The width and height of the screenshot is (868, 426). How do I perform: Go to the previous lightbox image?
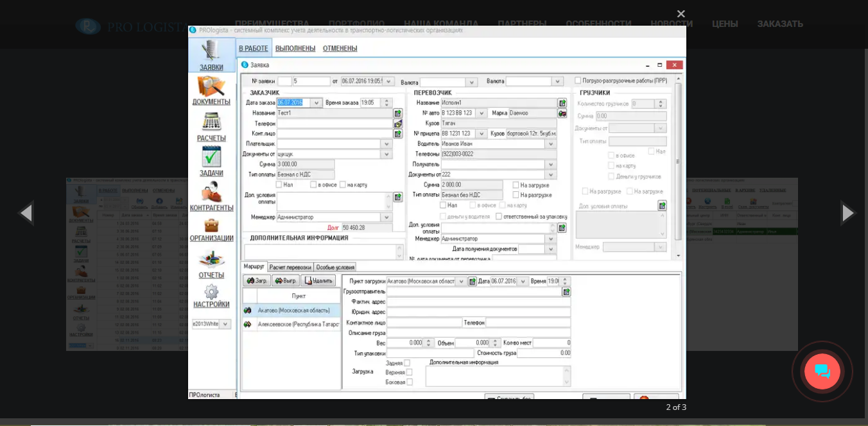point(26,213)
